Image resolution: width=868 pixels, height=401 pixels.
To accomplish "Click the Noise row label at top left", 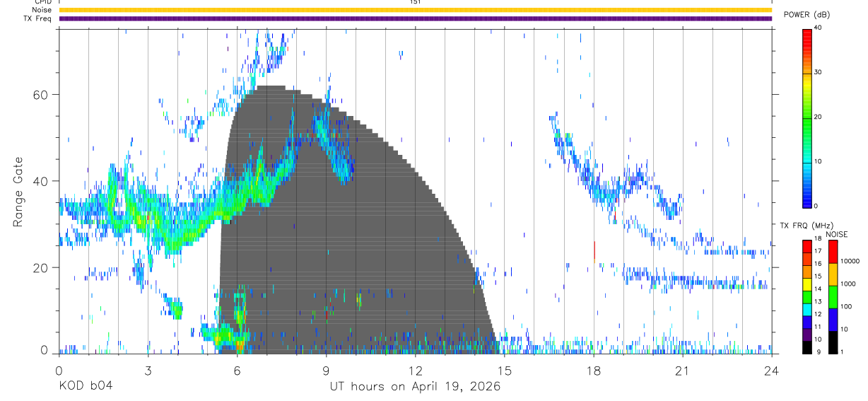I will pyautogui.click(x=42, y=10).
